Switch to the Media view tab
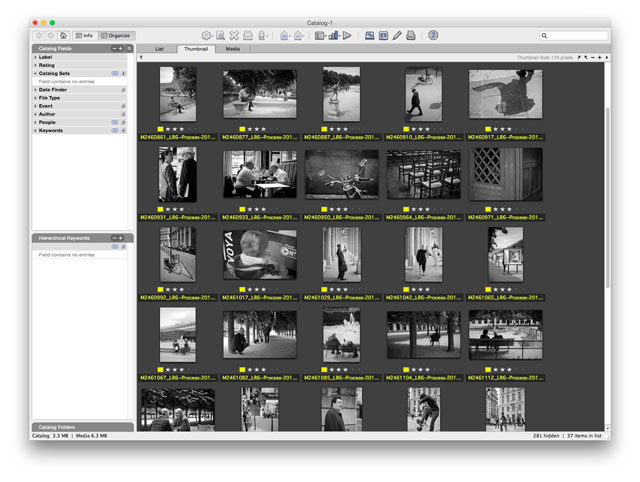Screen dimensions: 640x482 click(x=233, y=49)
